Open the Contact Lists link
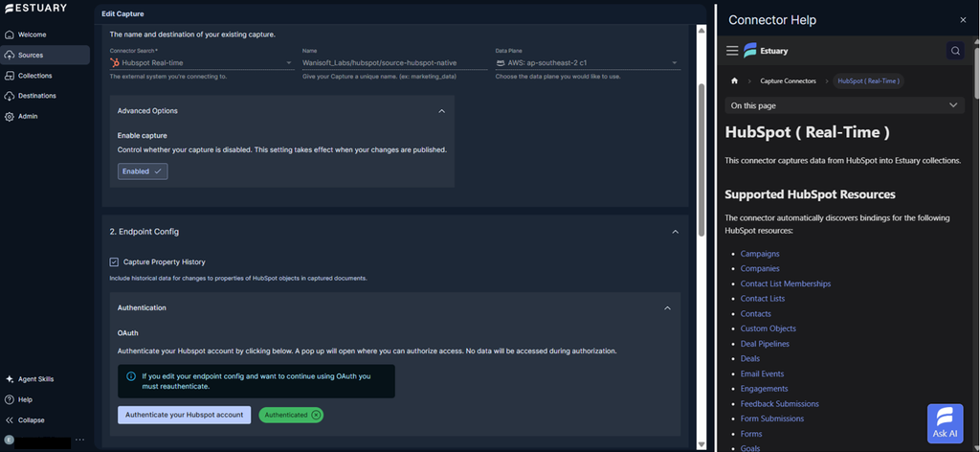This screenshot has width=980, height=452. tap(763, 299)
